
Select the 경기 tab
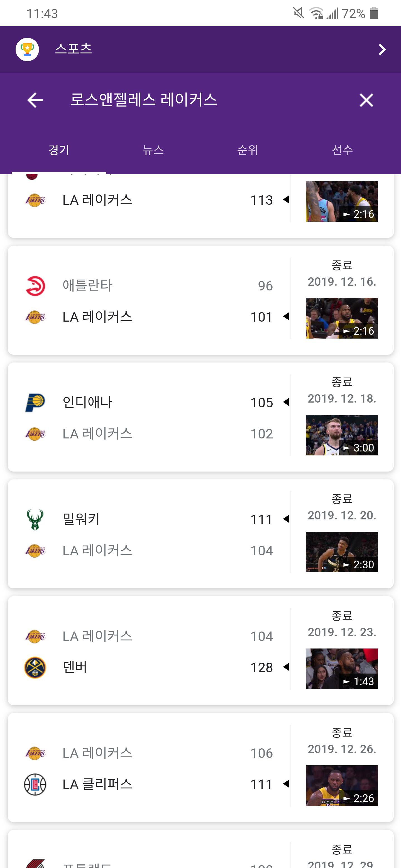[59, 150]
